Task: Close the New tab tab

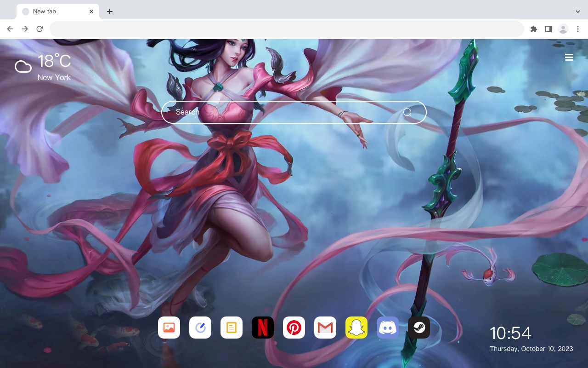Action: (x=91, y=11)
